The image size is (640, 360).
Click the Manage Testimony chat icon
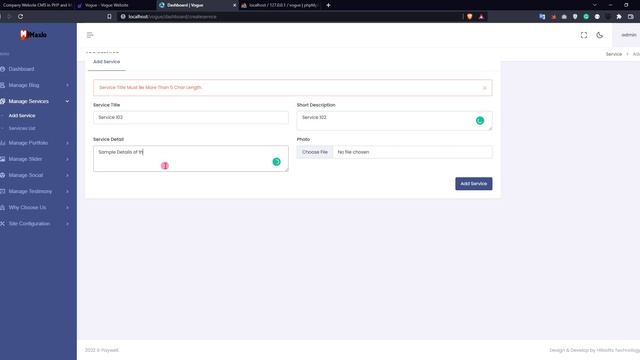pyautogui.click(x=2, y=191)
